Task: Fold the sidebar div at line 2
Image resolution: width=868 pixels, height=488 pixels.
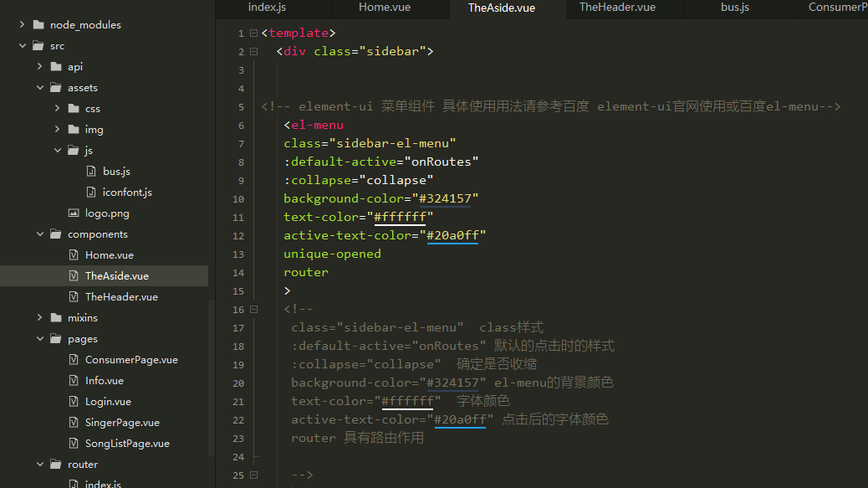Action: coord(253,52)
